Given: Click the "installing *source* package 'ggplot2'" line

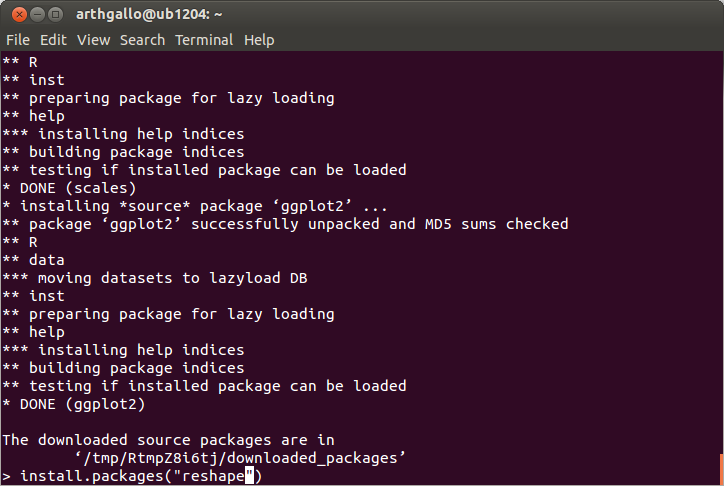Looking at the screenshot, I should pyautogui.click(x=194, y=206).
